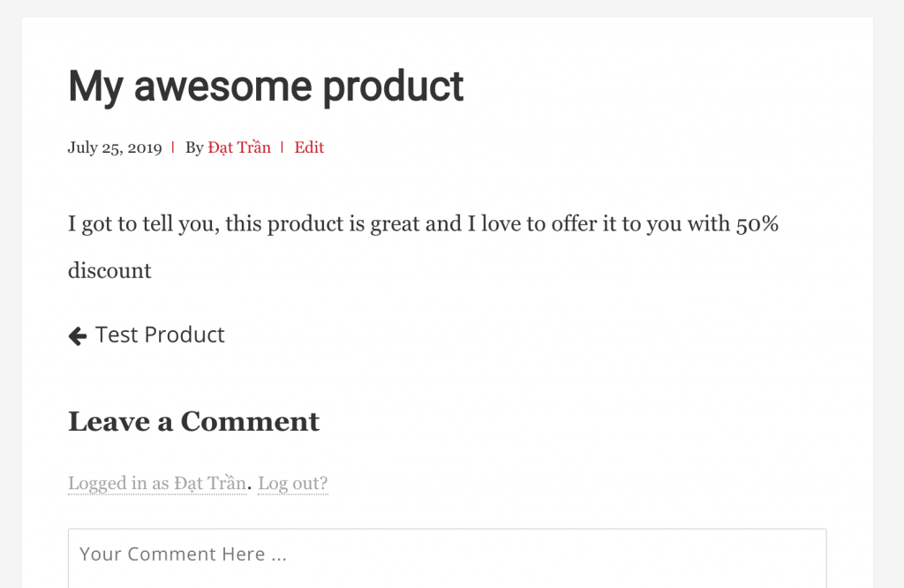Click the separator before the Edit link
The height and width of the screenshot is (588, 904).
[x=282, y=147]
